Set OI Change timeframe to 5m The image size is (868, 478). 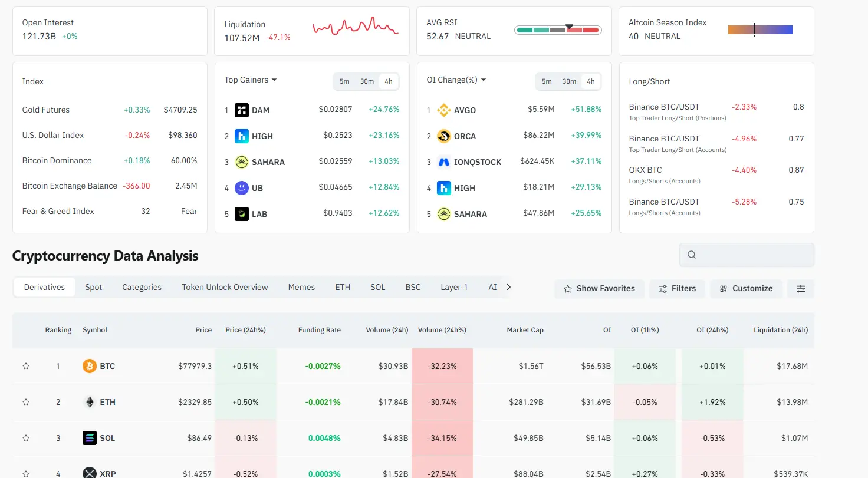coord(547,81)
